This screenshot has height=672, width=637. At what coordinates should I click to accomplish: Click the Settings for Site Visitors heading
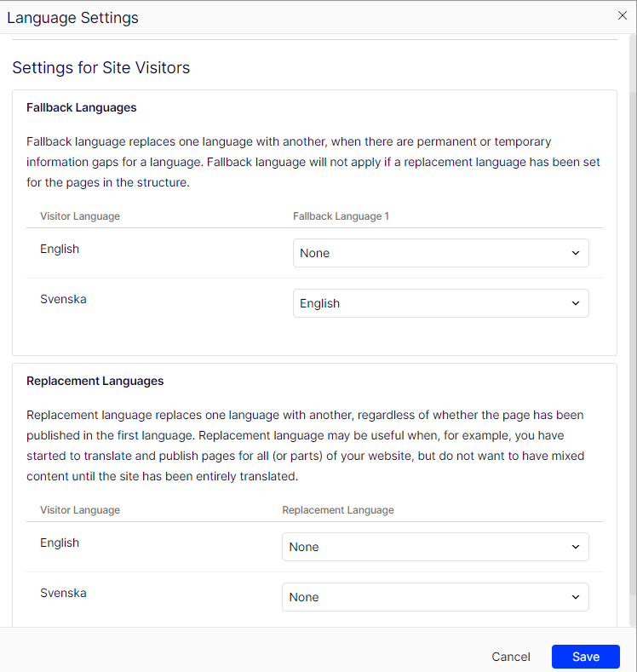point(101,68)
